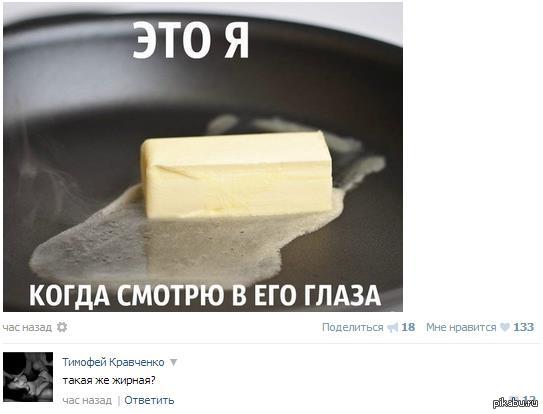Viewport: 543px width, 414px height.
Task: View the share count 18
Action: coord(408,327)
